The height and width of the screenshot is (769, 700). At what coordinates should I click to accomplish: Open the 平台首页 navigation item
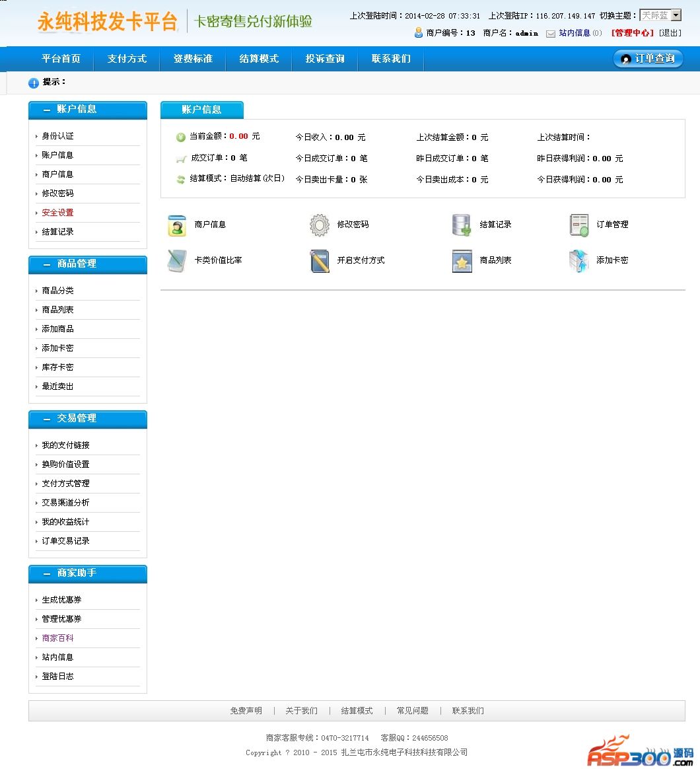61,59
